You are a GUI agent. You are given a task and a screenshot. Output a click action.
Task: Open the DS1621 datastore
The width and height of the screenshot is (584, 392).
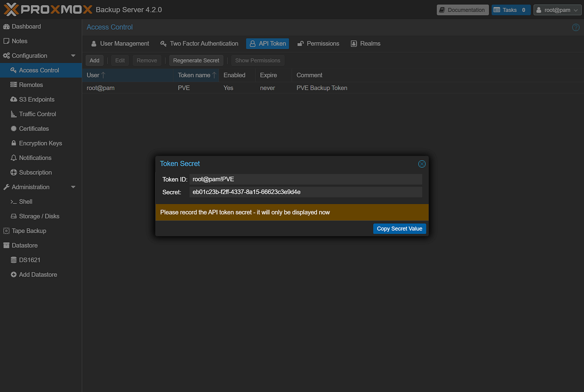coord(41,260)
